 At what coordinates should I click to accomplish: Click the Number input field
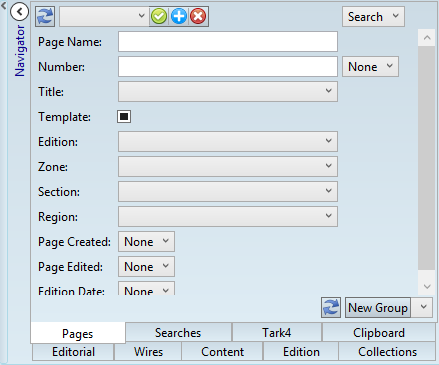[x=228, y=67]
